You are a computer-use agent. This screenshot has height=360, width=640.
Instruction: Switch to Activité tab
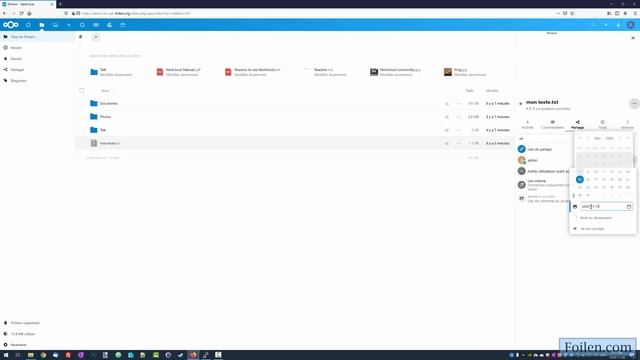tap(527, 124)
